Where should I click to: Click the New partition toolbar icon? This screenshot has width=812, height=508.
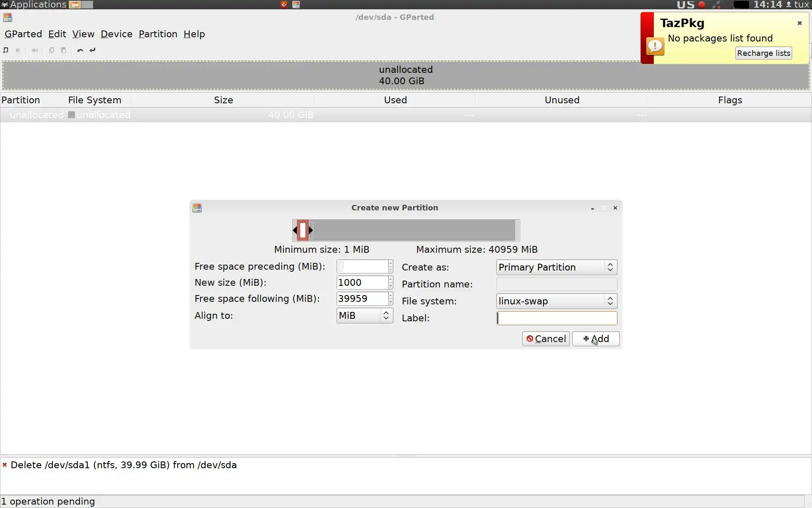6,50
